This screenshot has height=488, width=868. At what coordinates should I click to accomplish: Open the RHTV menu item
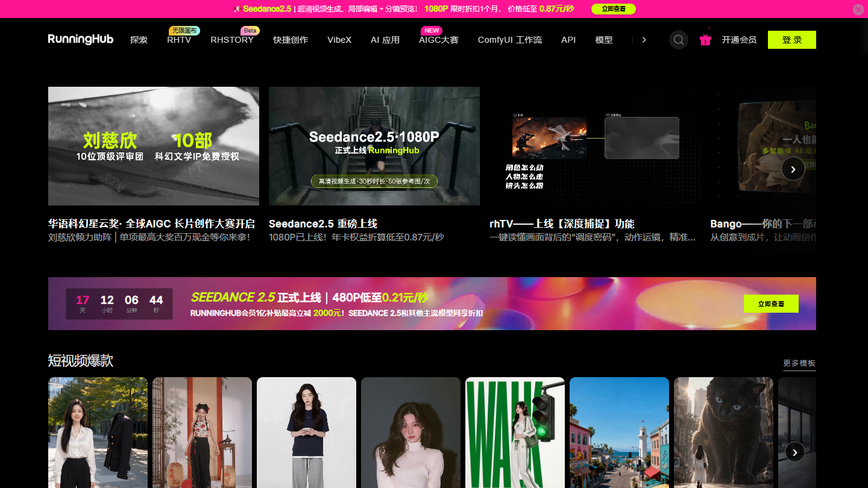pyautogui.click(x=179, y=40)
